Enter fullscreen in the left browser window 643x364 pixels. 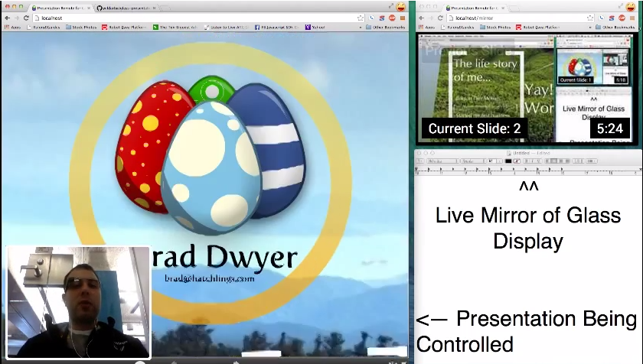coord(390,6)
